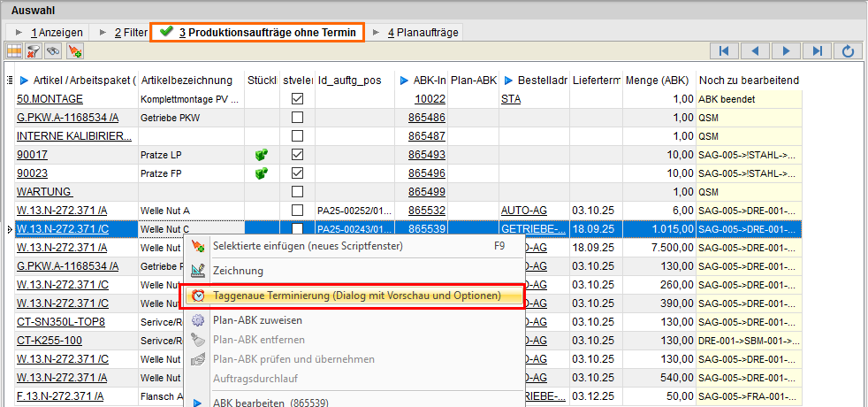Choose Taggenaue Terminierung from the context menu
The height and width of the screenshot is (407, 868).
[357, 295]
